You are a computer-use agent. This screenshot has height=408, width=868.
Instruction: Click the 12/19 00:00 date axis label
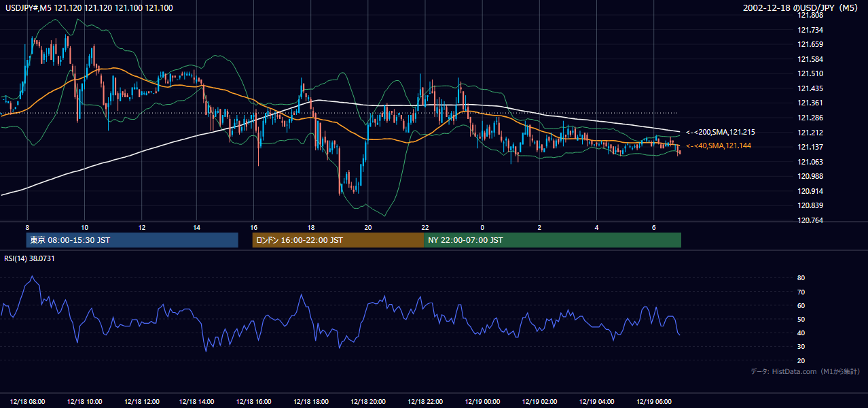click(483, 401)
